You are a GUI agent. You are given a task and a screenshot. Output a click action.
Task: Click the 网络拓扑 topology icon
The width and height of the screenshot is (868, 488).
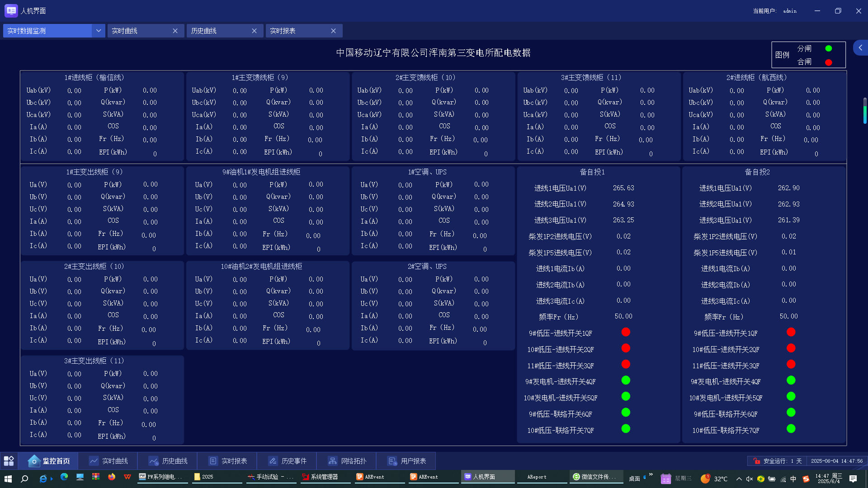pos(333,461)
